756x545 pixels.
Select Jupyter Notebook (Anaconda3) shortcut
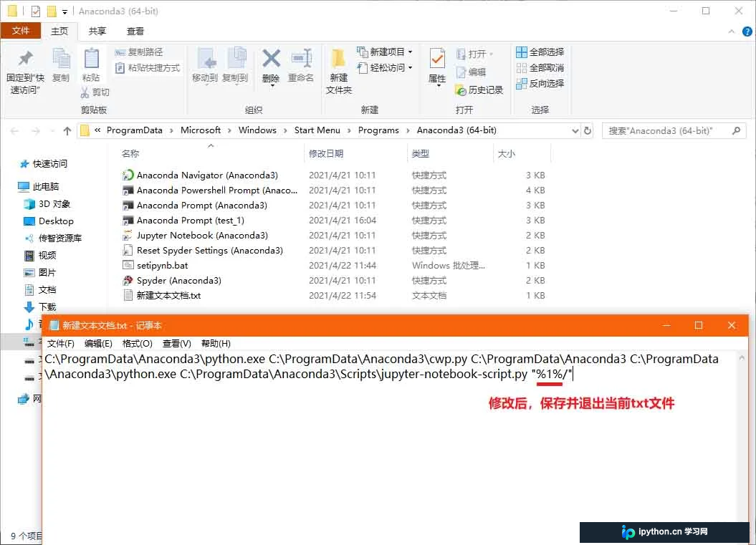coord(202,235)
